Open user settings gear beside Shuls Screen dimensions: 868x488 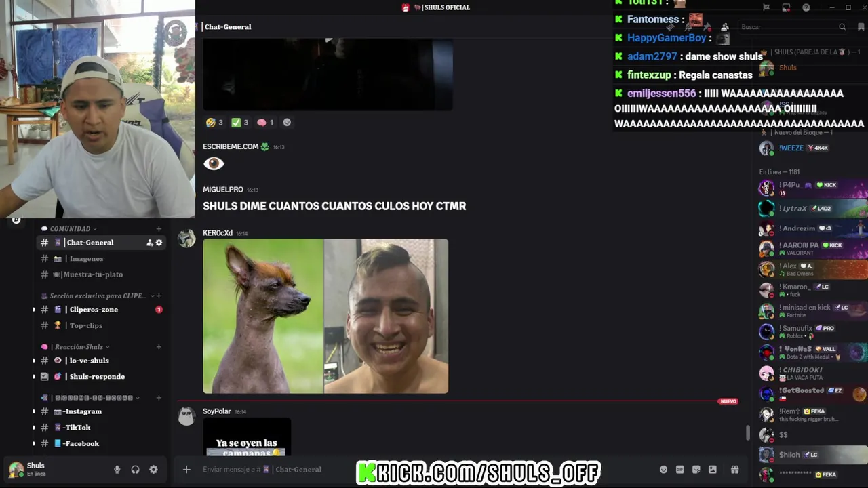(153, 470)
